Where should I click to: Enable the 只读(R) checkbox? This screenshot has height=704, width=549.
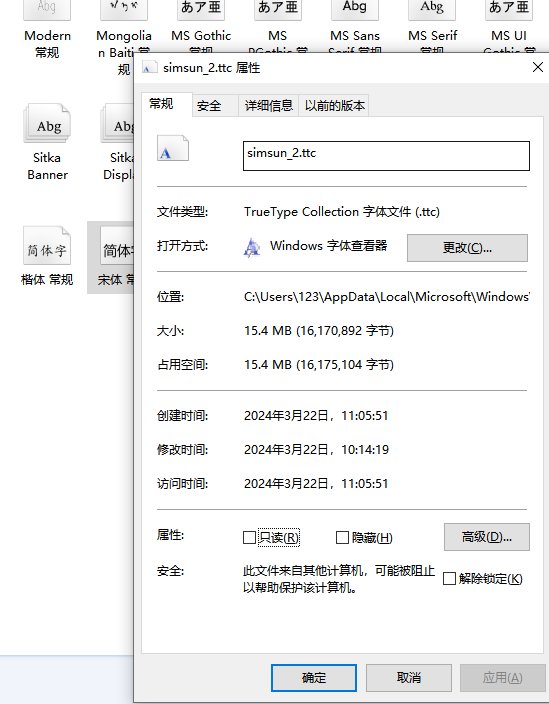coord(249,537)
